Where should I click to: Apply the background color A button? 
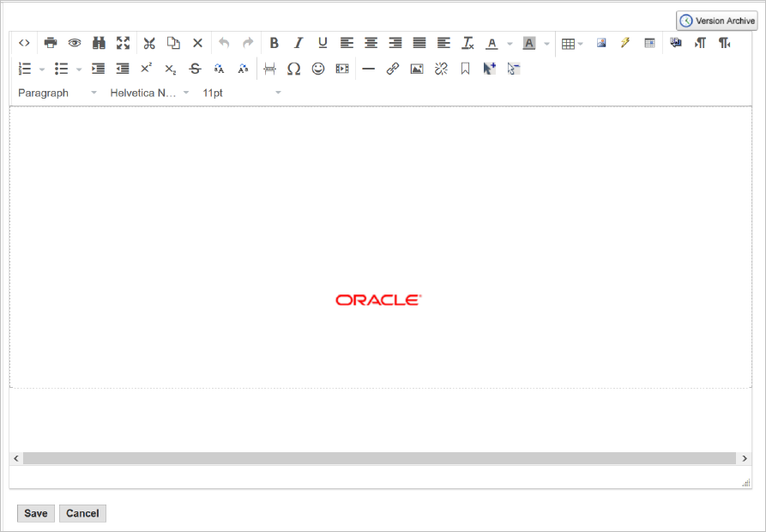528,43
